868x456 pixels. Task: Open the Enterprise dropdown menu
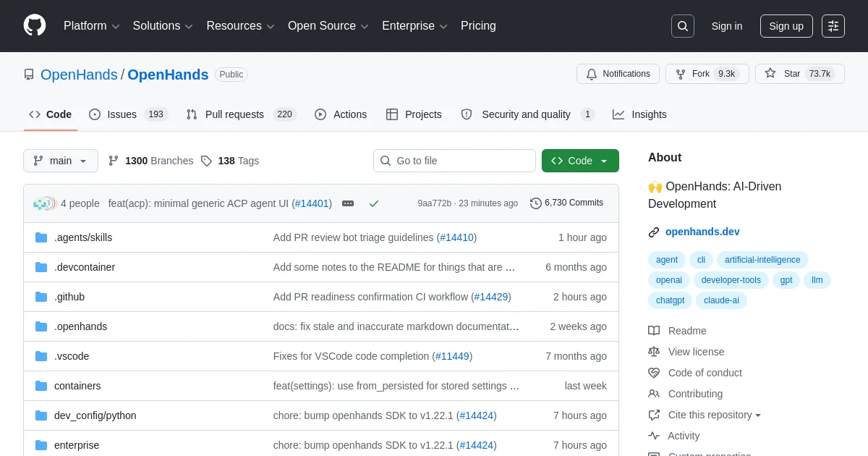415,26
